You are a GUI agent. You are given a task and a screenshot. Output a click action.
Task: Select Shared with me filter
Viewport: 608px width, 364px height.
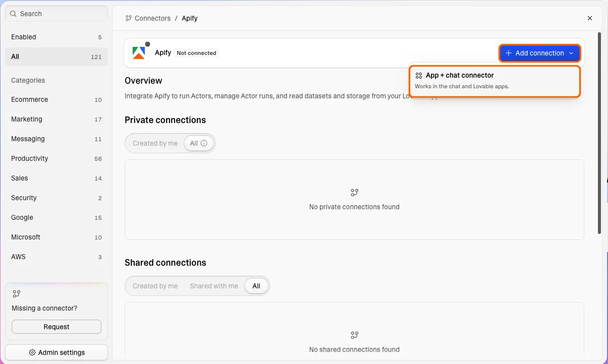[x=214, y=286]
